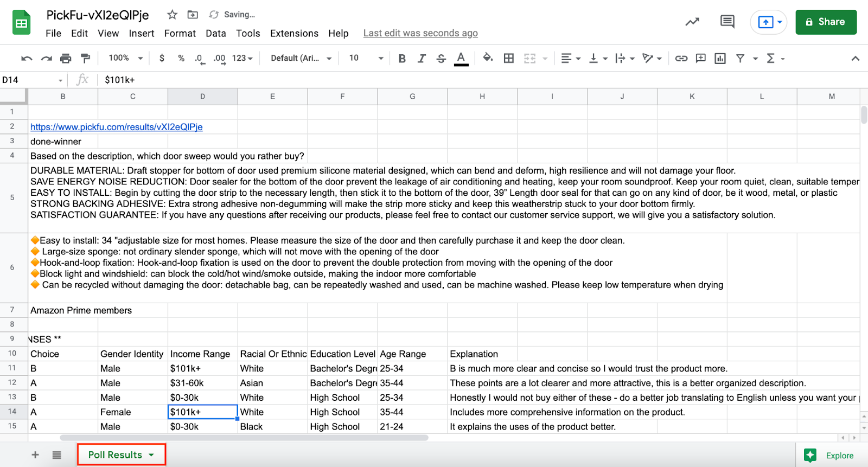Open comment history icon
This screenshot has height=467, width=868.
click(727, 22)
